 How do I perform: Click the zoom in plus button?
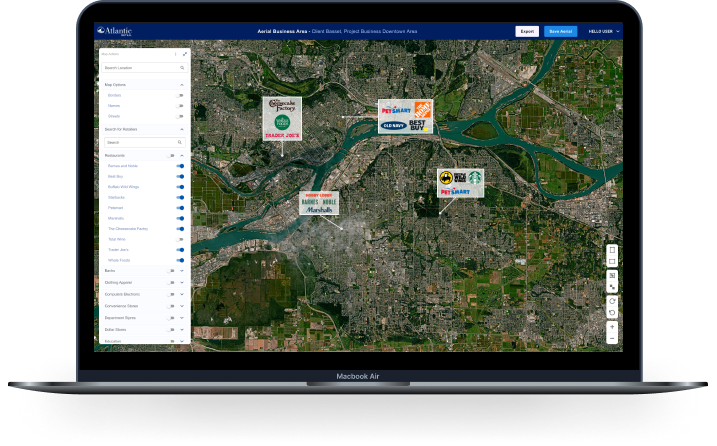tap(612, 327)
